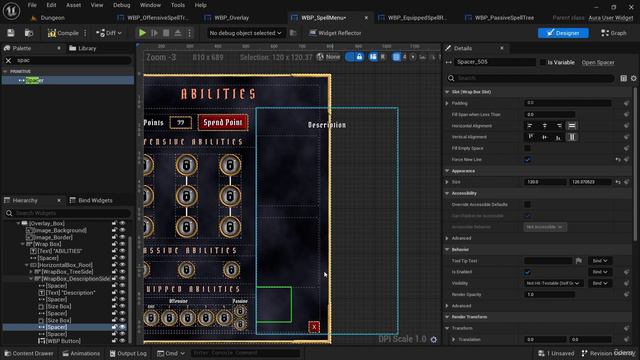Collapse the WrapBox_DescriptionSide hierarchy item

click(31, 279)
